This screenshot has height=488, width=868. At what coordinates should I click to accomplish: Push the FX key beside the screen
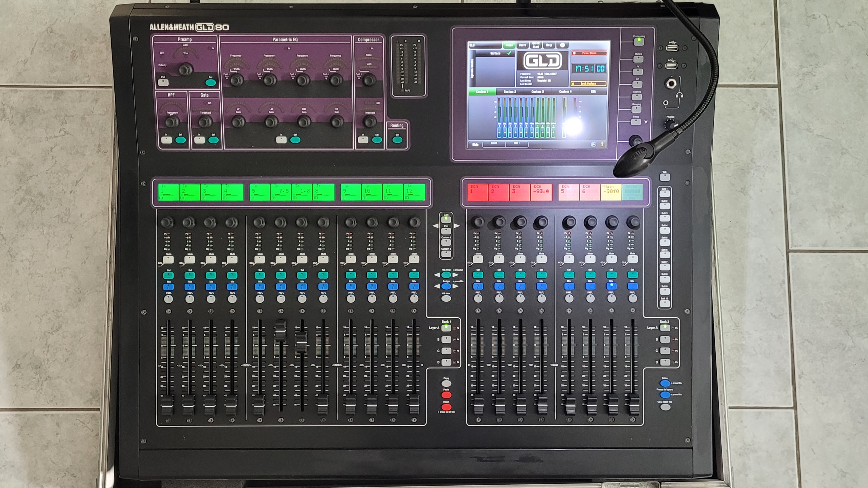637,72
